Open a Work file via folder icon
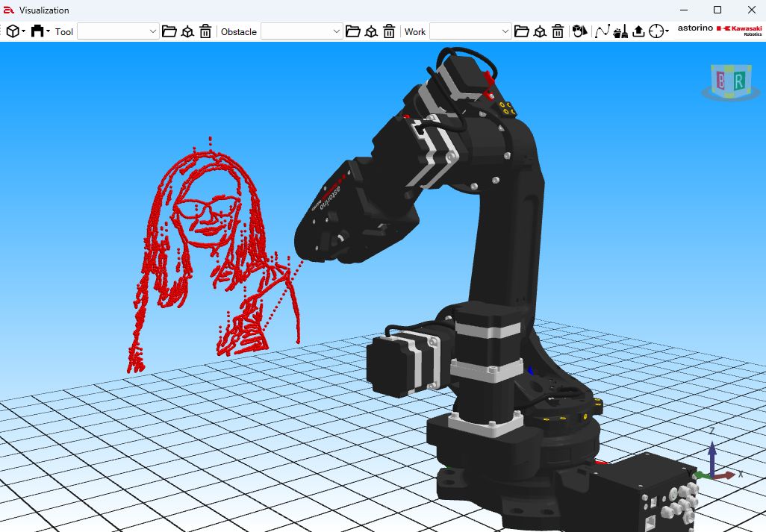766x532 pixels. point(522,31)
